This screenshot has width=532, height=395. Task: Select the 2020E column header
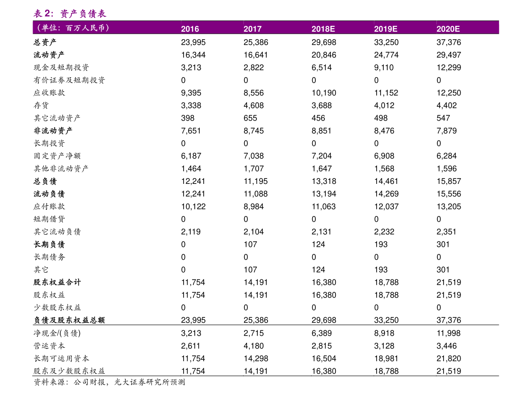click(x=448, y=29)
